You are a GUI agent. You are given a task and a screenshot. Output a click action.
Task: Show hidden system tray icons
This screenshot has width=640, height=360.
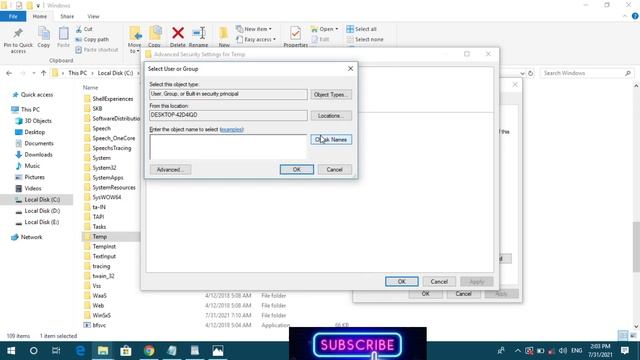(x=518, y=351)
